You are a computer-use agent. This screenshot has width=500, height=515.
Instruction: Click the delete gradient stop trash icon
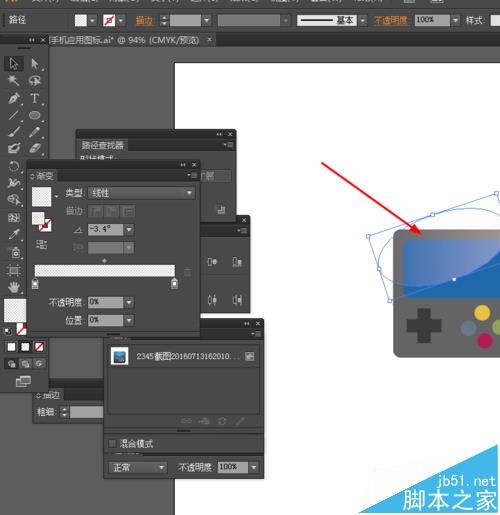188,272
